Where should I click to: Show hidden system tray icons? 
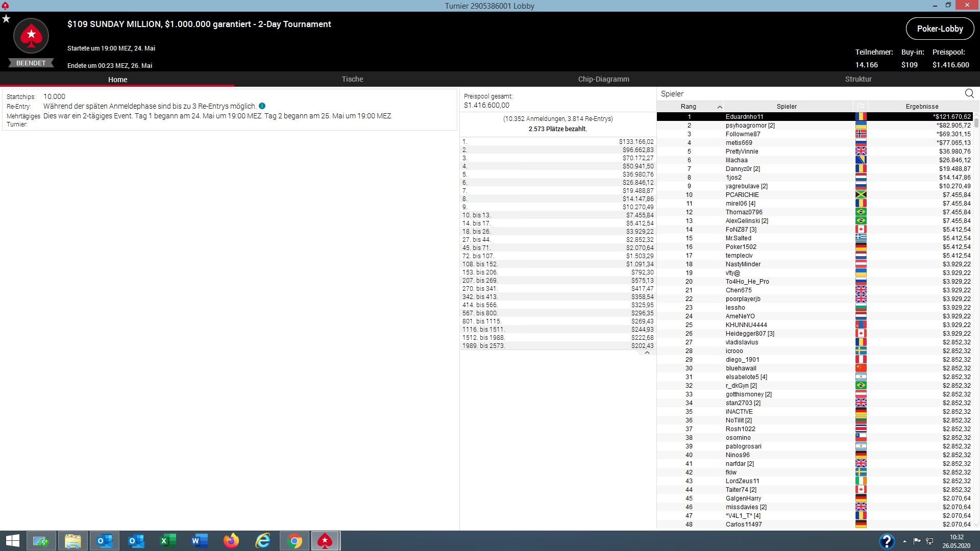[904, 541]
